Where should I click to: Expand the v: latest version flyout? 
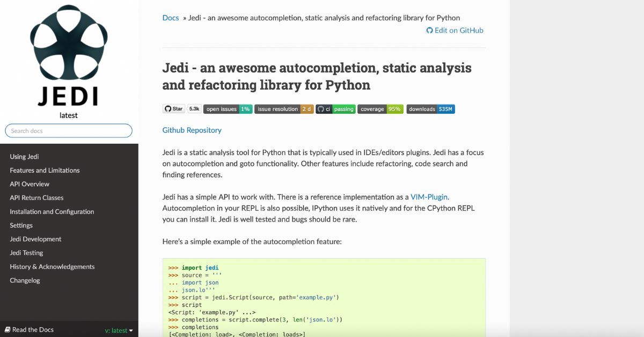pos(119,330)
